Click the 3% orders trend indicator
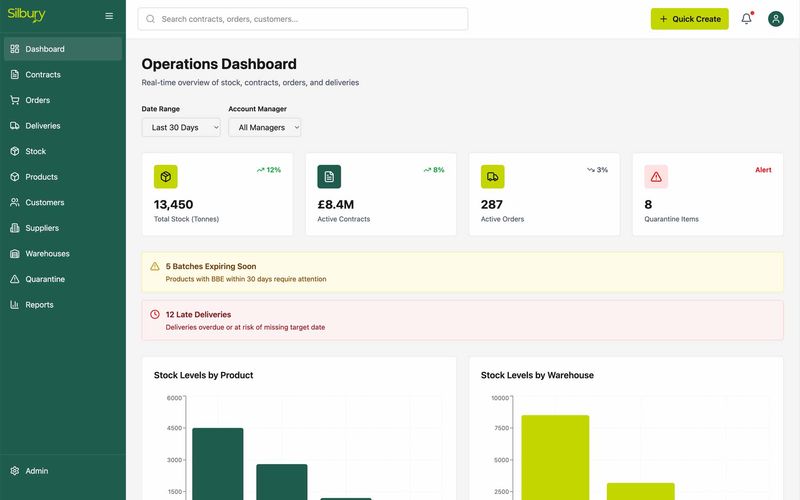 [597, 170]
